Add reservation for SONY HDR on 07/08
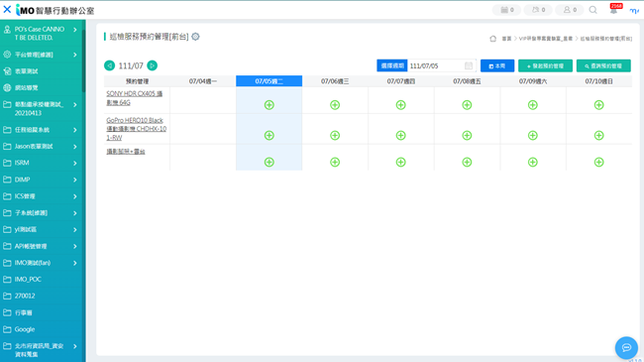 (467, 105)
